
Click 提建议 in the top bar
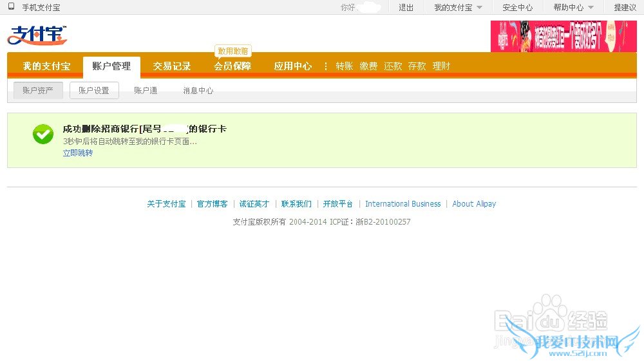tap(625, 7)
